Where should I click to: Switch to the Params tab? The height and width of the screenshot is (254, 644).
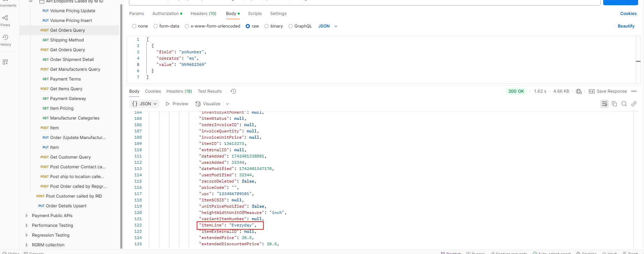click(x=137, y=14)
